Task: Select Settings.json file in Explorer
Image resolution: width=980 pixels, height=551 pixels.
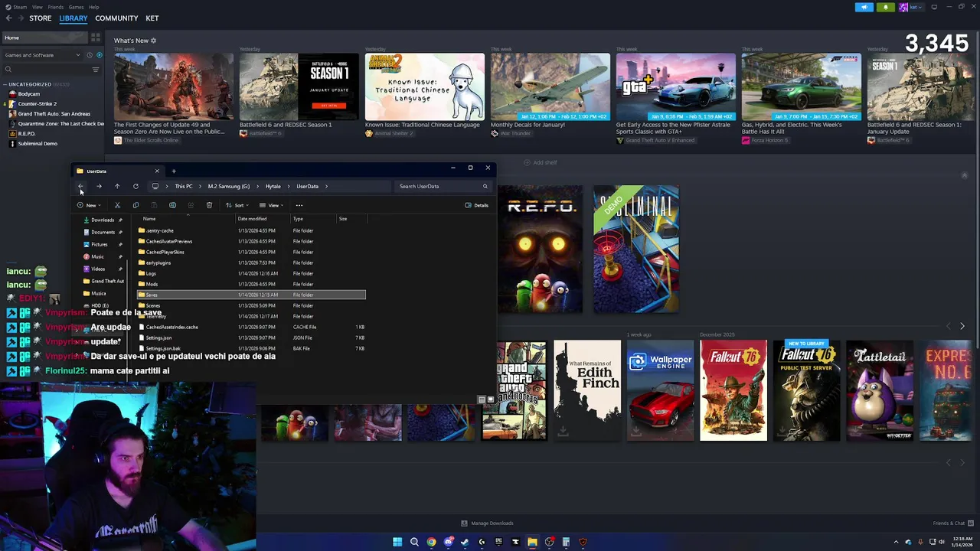Action: (x=158, y=337)
